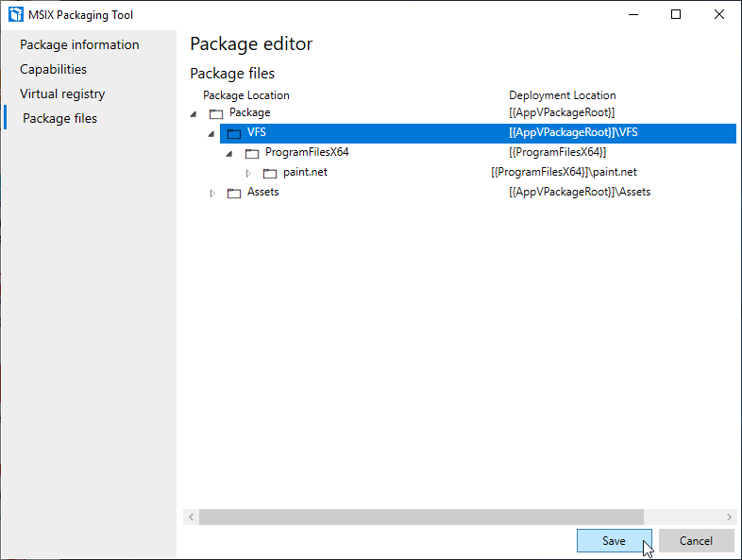The image size is (742, 560).
Task: Click the ProgramFilesX64 folder icon
Action: pos(252,153)
